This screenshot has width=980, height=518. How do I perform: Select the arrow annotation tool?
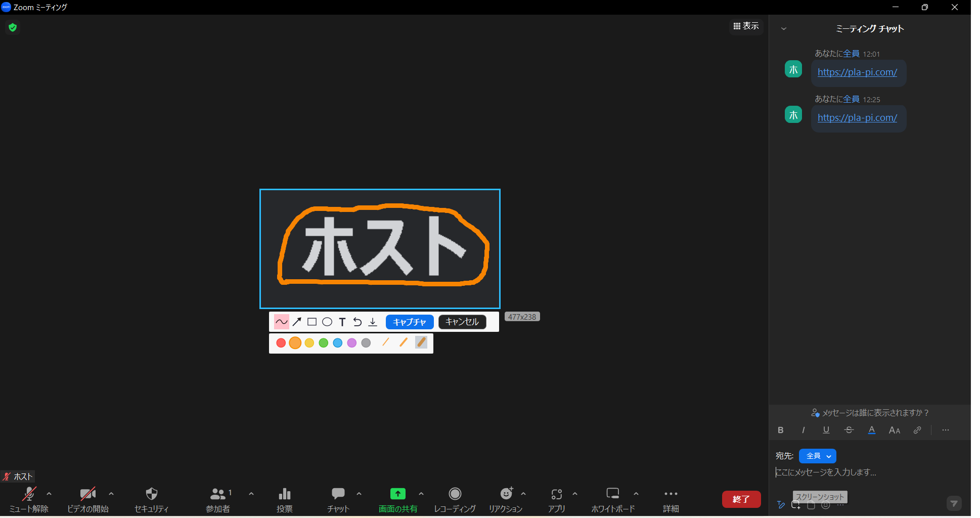tap(297, 322)
